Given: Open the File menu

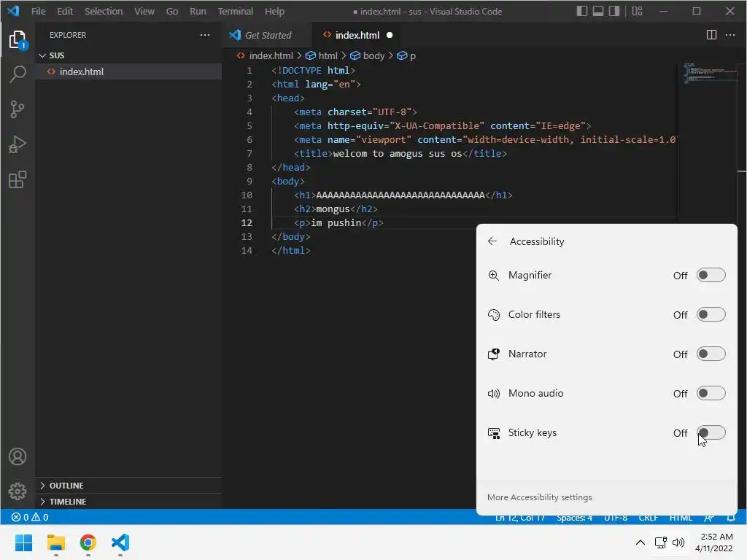Looking at the screenshot, I should coord(38,11).
